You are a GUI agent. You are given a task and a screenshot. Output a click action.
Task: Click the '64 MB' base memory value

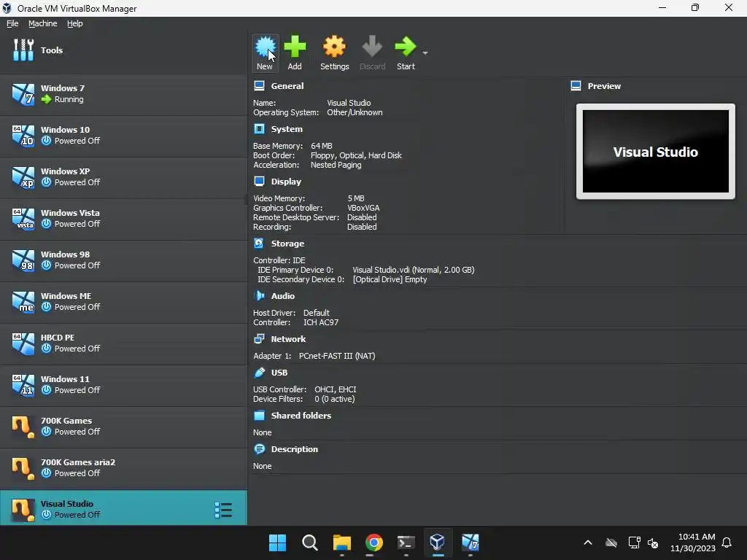(x=321, y=146)
